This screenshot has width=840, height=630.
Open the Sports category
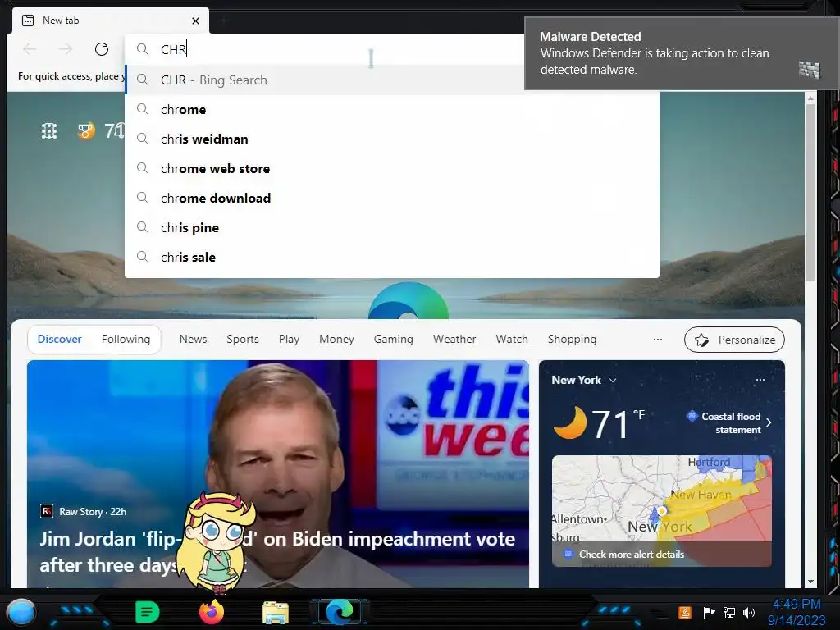coord(242,339)
